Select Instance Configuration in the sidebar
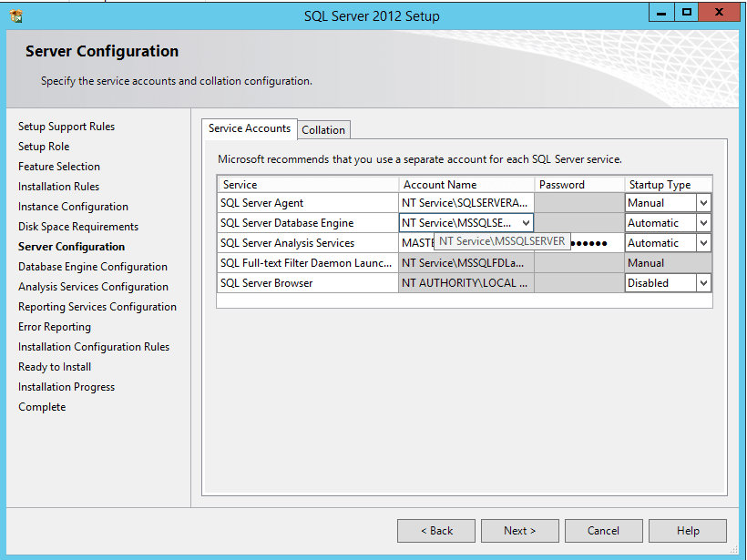This screenshot has height=560, width=747. point(73,206)
